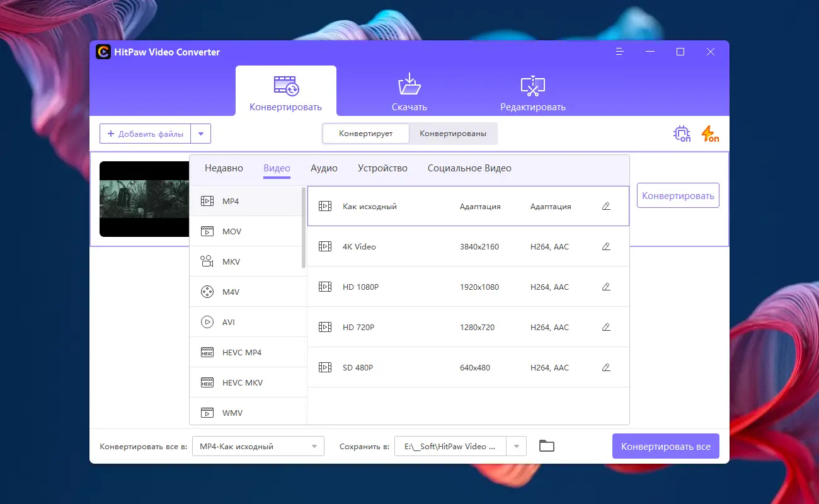The image size is (819, 504).
Task: Click video icon of HD 720P row
Action: [x=325, y=327]
